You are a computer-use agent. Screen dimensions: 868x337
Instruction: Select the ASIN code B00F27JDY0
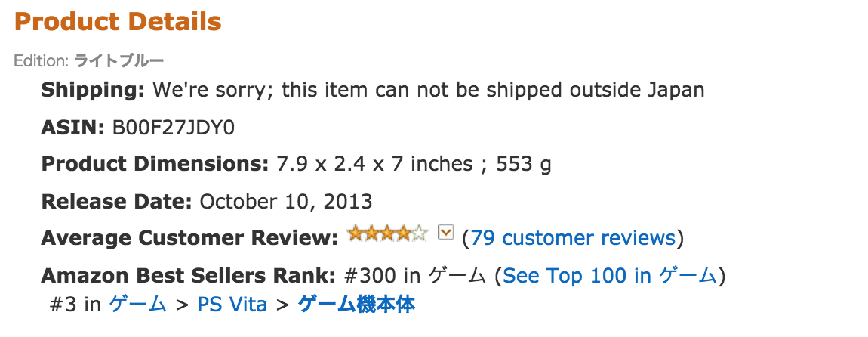click(174, 128)
